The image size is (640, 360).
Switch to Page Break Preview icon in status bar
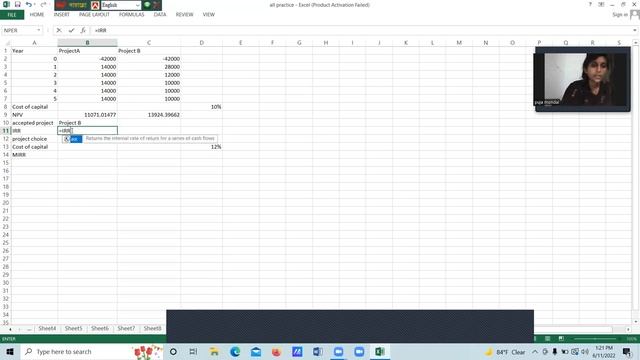tap(561, 338)
